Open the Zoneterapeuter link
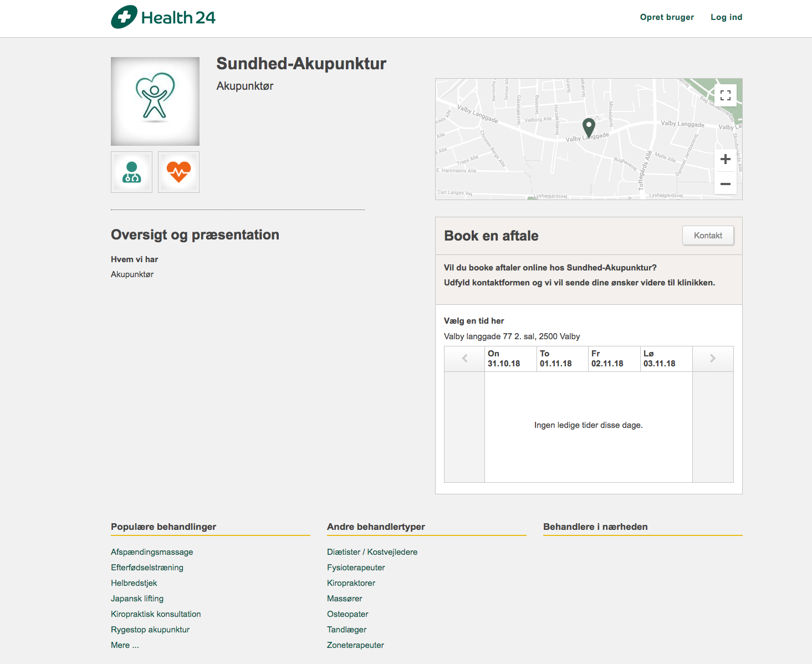Screen dimensions: 812x664 click(x=355, y=645)
